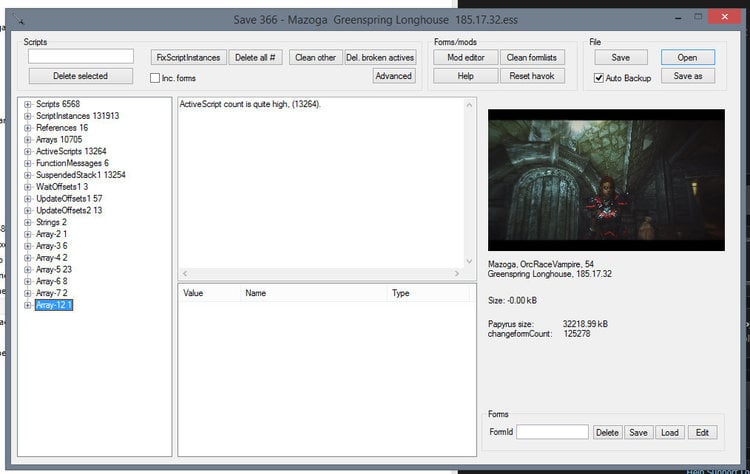Expand the SuspendedStack1 13254 node
Image resolution: width=750 pixels, height=474 pixels.
tap(28, 175)
